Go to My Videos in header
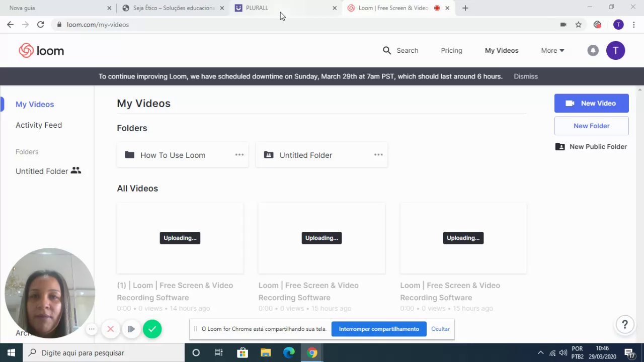Image resolution: width=644 pixels, height=362 pixels. click(502, 50)
